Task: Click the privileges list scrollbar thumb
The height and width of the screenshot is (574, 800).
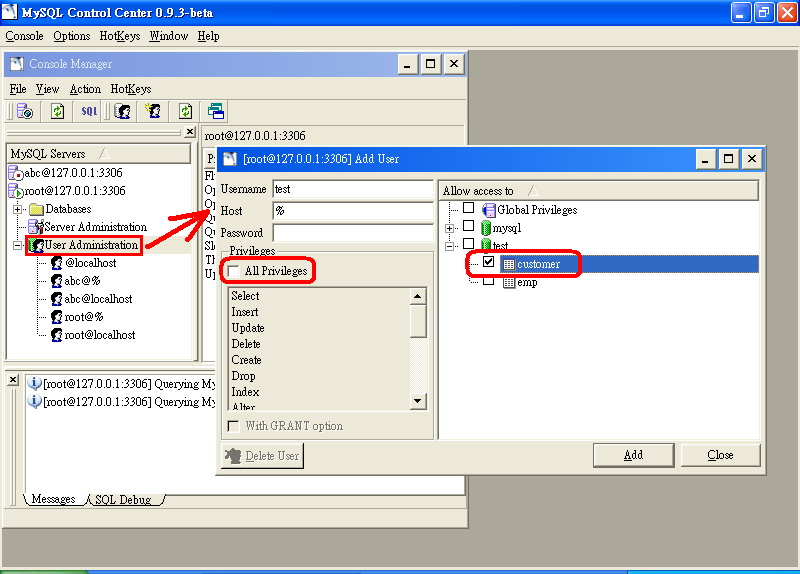Action: [x=418, y=321]
